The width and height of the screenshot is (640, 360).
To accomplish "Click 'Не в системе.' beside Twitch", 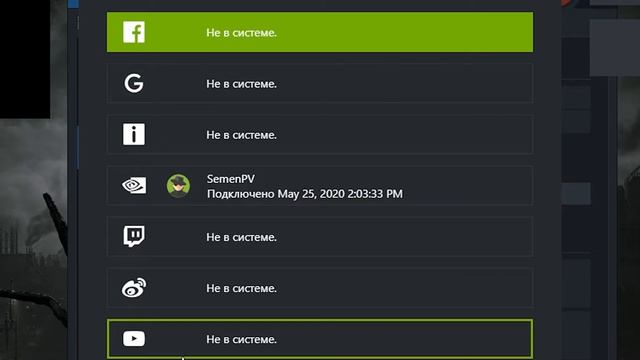I will [241, 237].
